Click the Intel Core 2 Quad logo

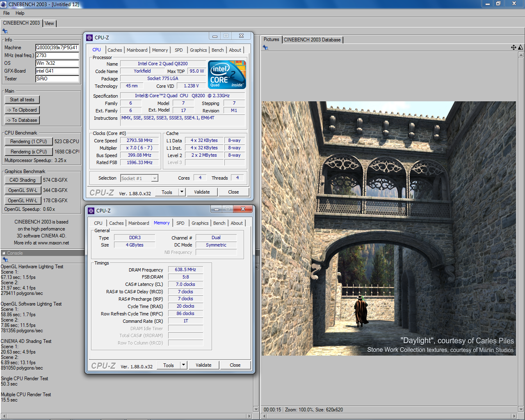pos(227,74)
